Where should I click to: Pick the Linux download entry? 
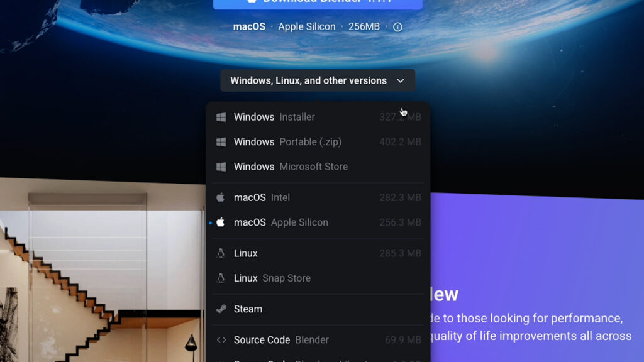pos(318,253)
